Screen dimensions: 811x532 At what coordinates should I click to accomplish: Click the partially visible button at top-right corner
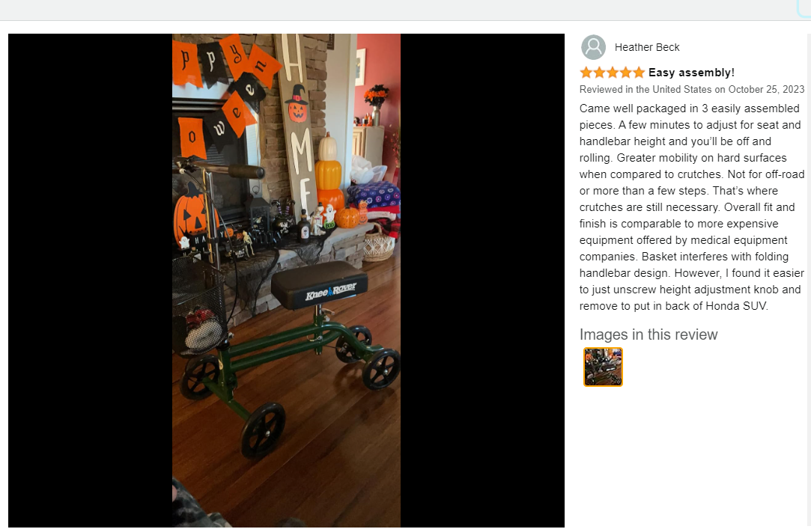click(x=804, y=8)
